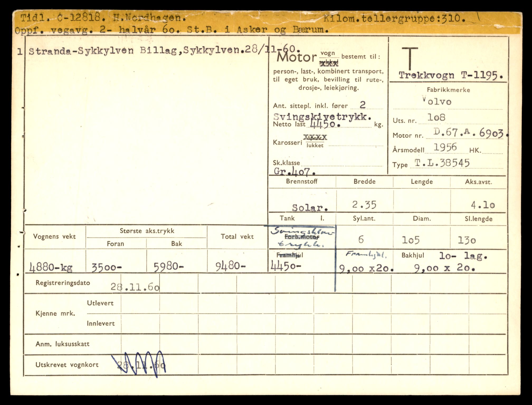Select Type T.L.38545 text
The height and width of the screenshot is (405, 532).
[x=442, y=163]
